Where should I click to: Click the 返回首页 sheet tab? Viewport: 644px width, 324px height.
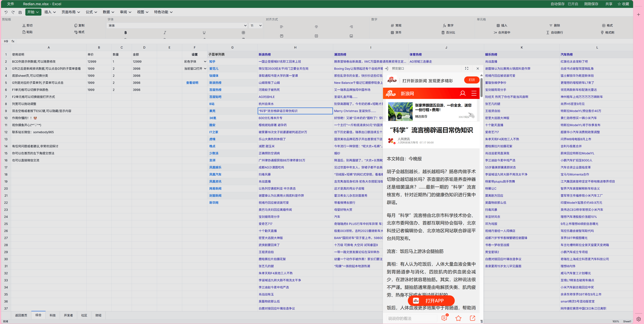tap(21, 315)
